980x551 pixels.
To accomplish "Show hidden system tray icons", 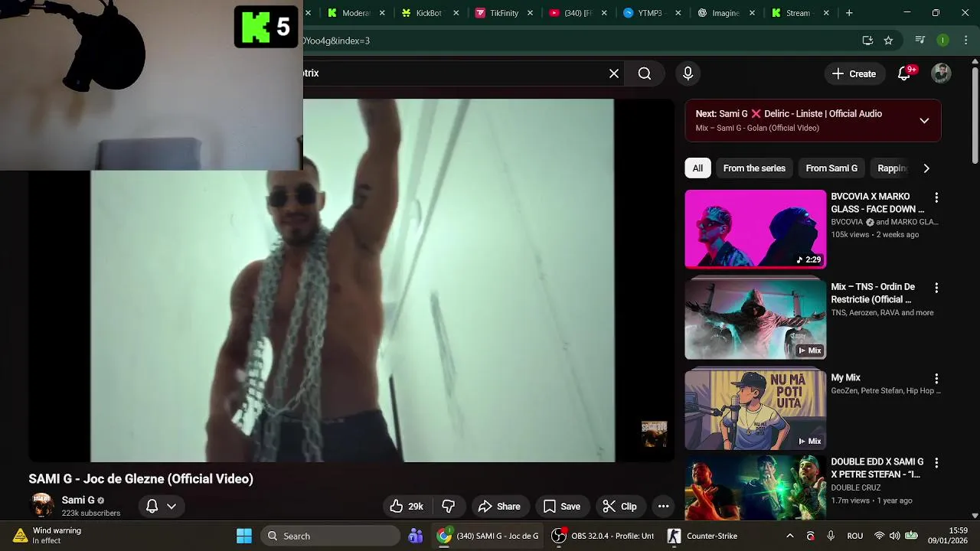I will coord(790,536).
